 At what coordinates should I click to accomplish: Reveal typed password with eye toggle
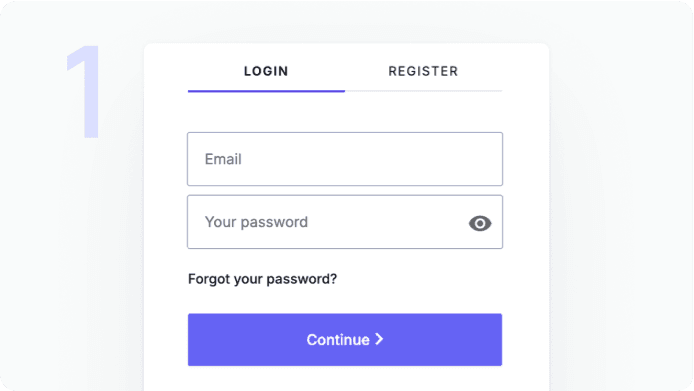480,223
